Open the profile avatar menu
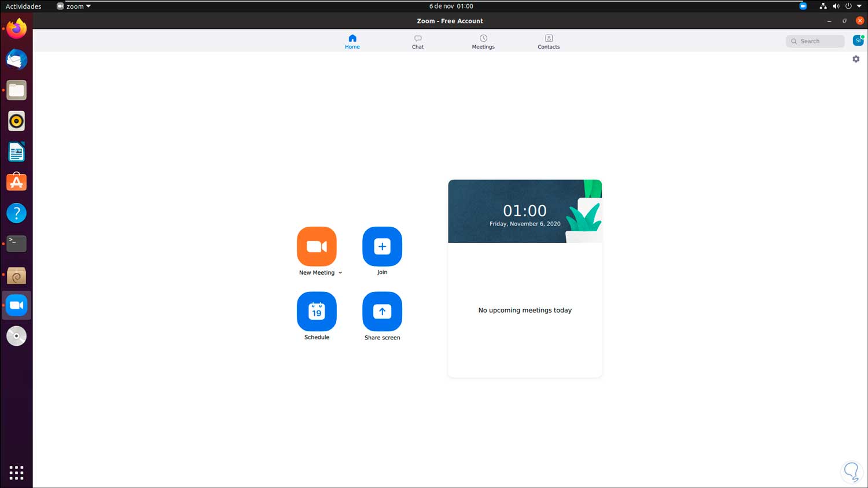Screen dimensions: 868x488 [858, 40]
